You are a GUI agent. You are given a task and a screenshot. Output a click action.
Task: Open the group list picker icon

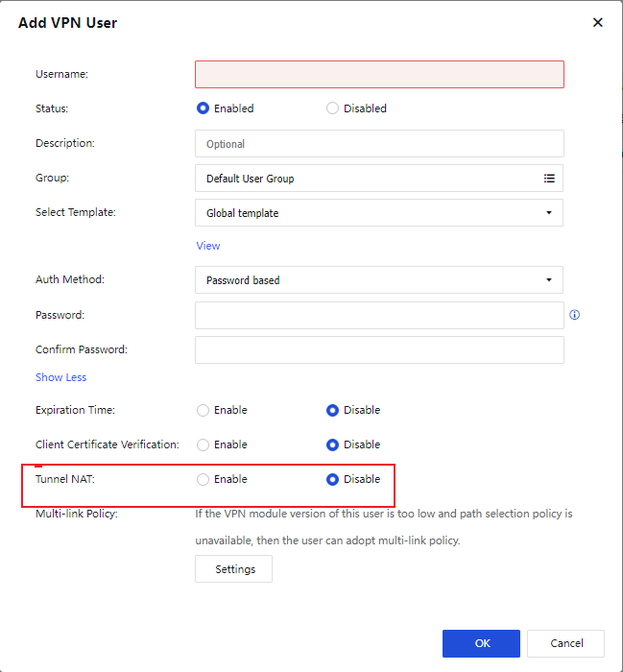click(x=549, y=179)
